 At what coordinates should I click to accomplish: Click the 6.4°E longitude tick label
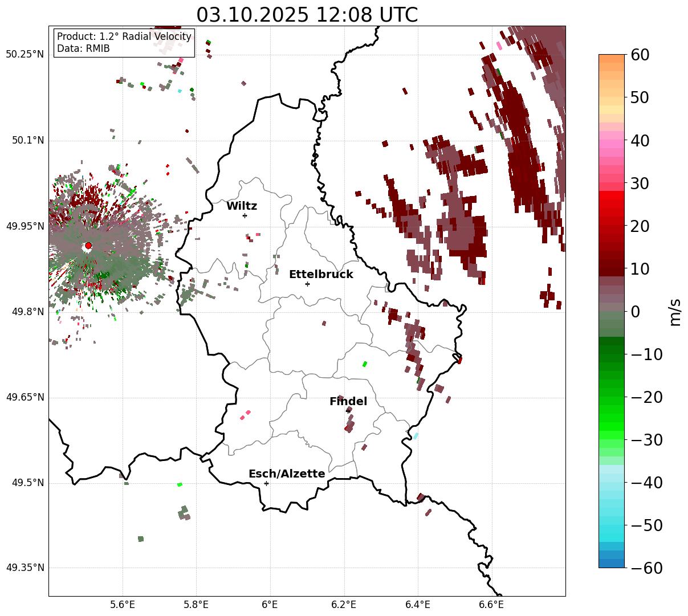coord(418,605)
